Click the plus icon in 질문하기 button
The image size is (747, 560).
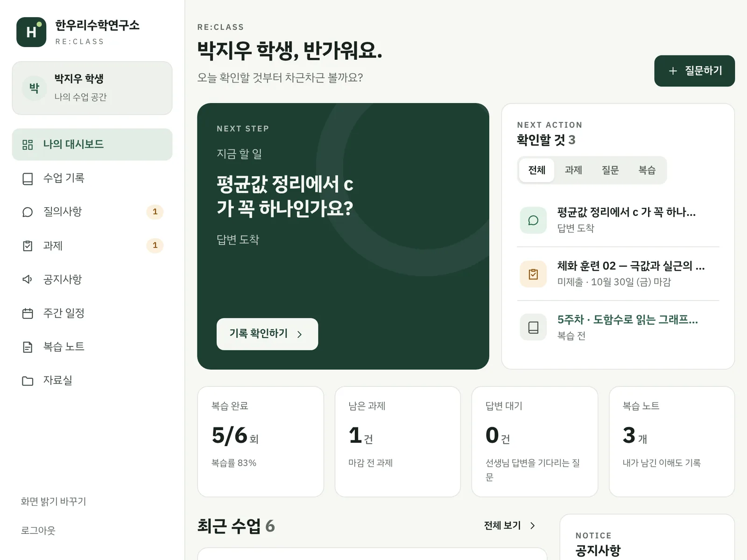(x=673, y=71)
